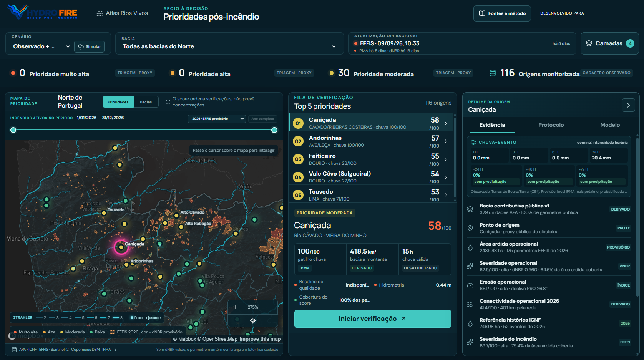This screenshot has height=360, width=644.
Task: Click the period slider start handle
Action: [13, 130]
